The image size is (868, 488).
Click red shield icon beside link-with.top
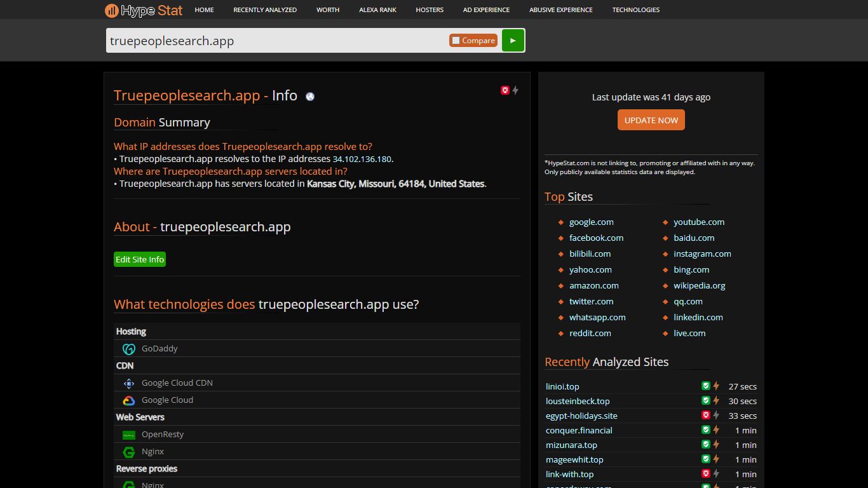(x=705, y=473)
